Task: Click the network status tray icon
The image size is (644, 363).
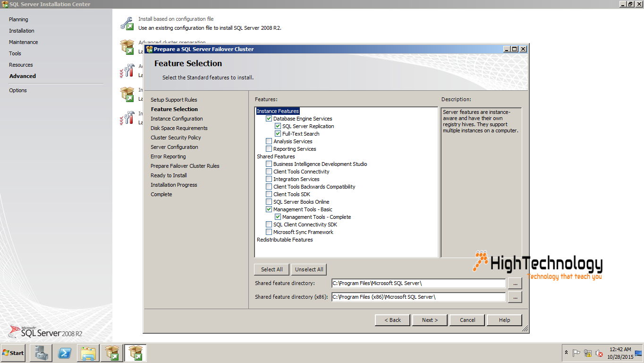Action: click(588, 353)
